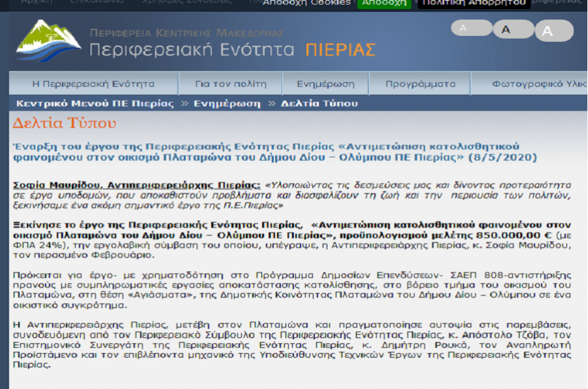The width and height of the screenshot is (588, 389).
Task: Go to Κεντρικό Μενού ΠΕ Πιερίας breadcrumb
Action: 95,103
